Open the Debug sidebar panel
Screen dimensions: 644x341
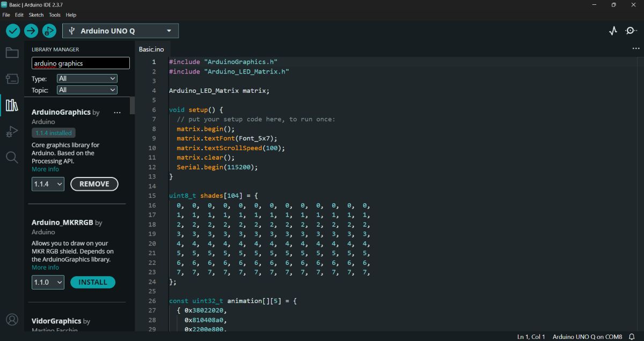12,131
